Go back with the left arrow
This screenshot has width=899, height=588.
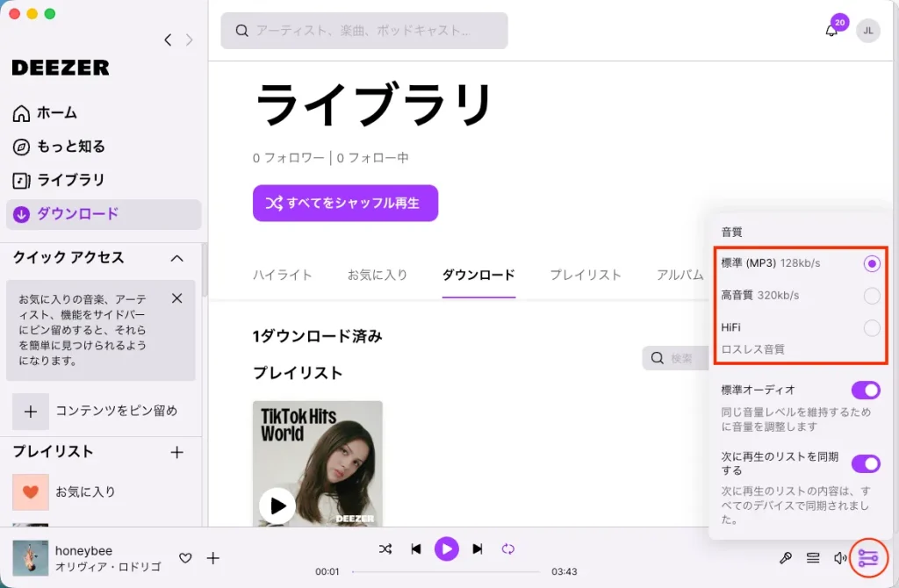tap(168, 40)
